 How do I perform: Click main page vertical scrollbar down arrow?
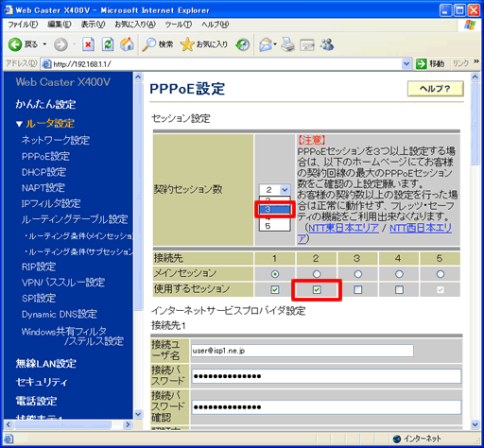click(475, 424)
